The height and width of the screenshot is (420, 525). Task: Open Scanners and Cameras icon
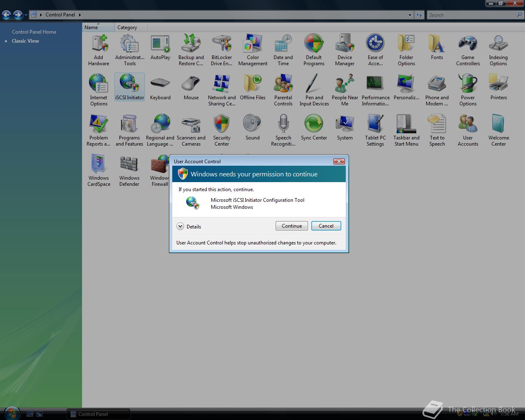point(191,130)
